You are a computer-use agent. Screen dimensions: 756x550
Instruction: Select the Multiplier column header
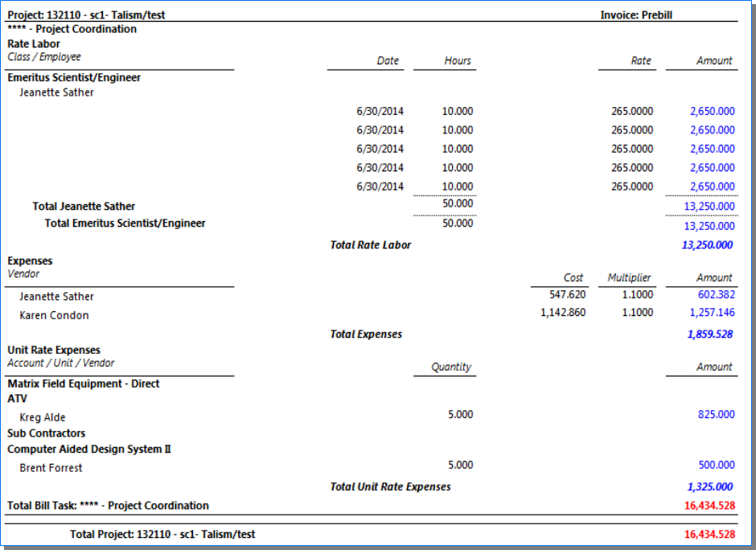click(x=629, y=278)
